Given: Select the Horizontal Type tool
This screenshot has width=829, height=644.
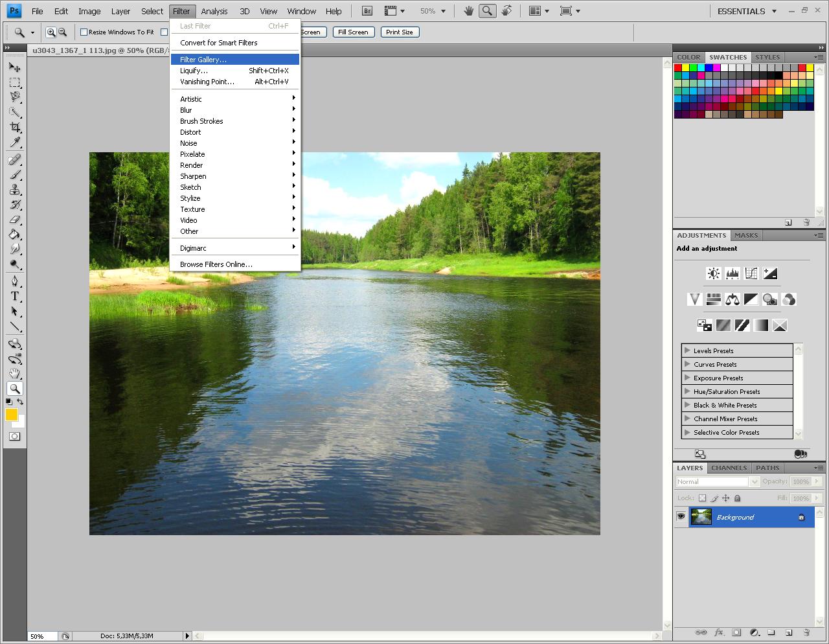Looking at the screenshot, I should click(15, 296).
